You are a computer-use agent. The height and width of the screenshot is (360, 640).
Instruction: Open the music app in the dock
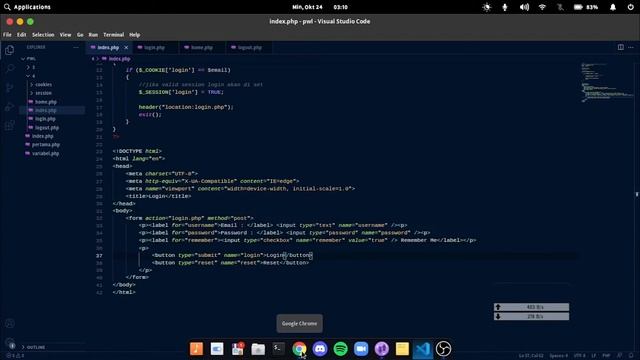[196, 349]
